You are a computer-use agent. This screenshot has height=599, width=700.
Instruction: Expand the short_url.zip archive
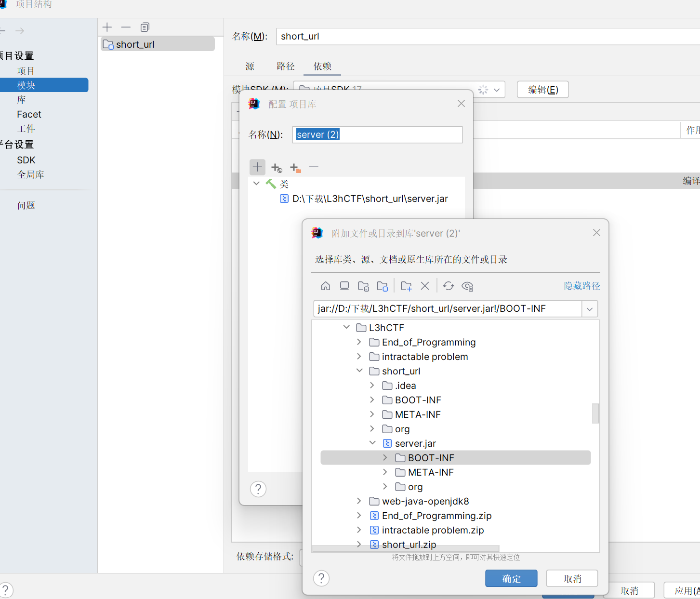[x=359, y=544]
